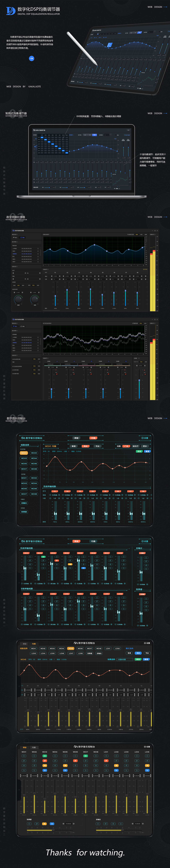Click blue 重置 in console with 线路选择 sidebar
170x868 pixels.
147,451
